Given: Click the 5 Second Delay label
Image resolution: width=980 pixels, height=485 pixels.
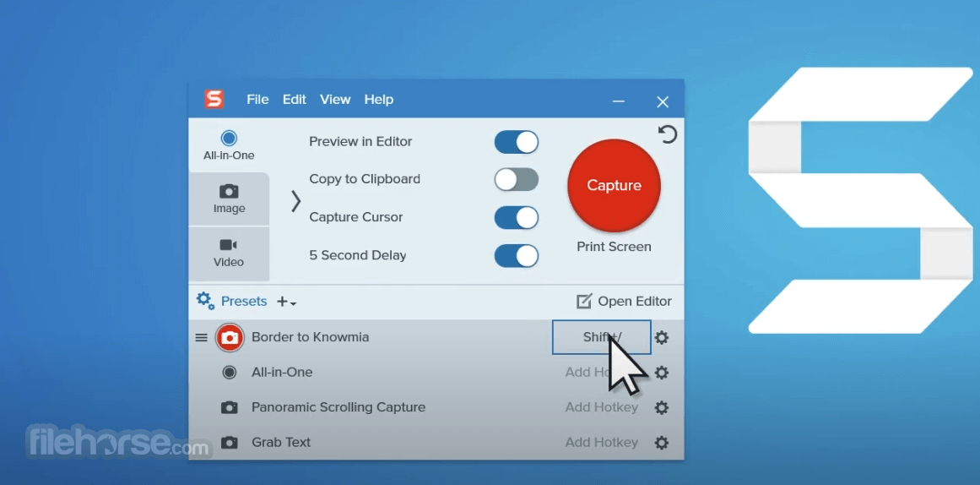Looking at the screenshot, I should click(x=358, y=255).
